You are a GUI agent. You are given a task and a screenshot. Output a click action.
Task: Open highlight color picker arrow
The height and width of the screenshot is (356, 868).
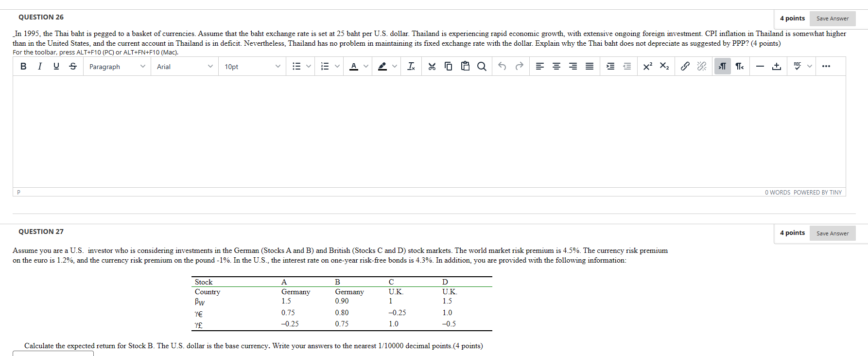(395, 66)
